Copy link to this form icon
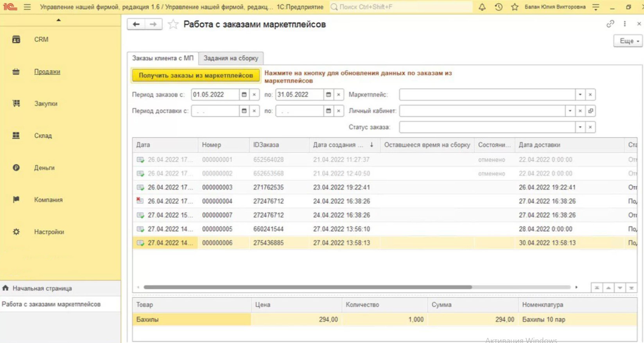Image resolution: width=644 pixels, height=343 pixels. coord(610,24)
